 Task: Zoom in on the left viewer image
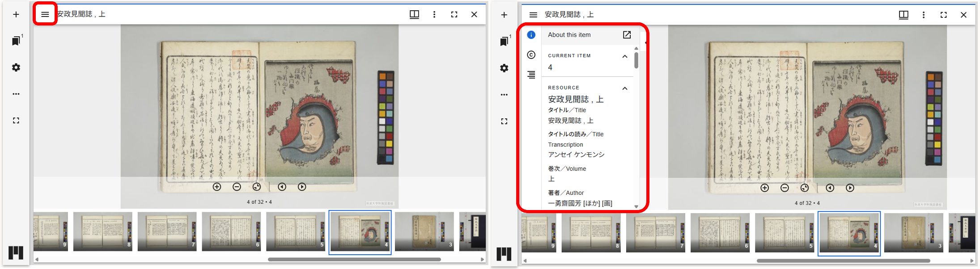coord(217,187)
